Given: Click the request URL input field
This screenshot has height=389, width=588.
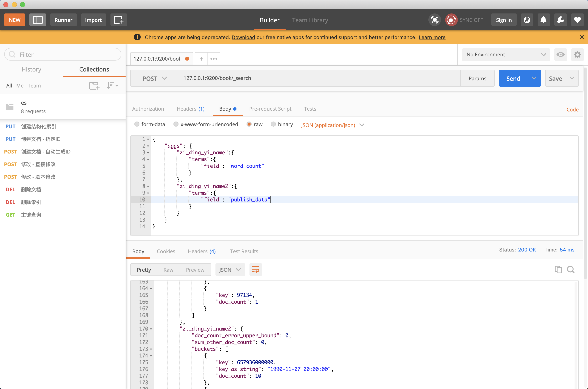Looking at the screenshot, I should (x=319, y=78).
